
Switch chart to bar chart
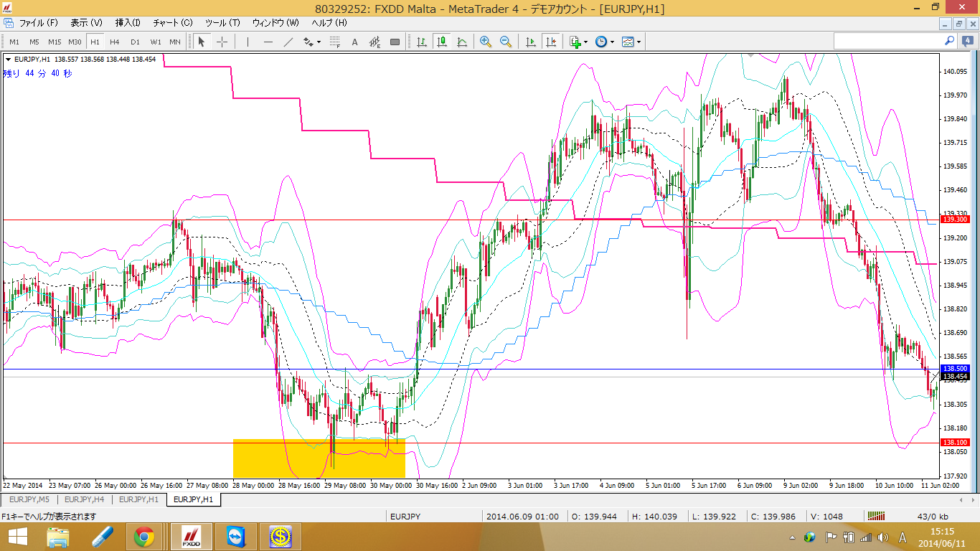[422, 42]
